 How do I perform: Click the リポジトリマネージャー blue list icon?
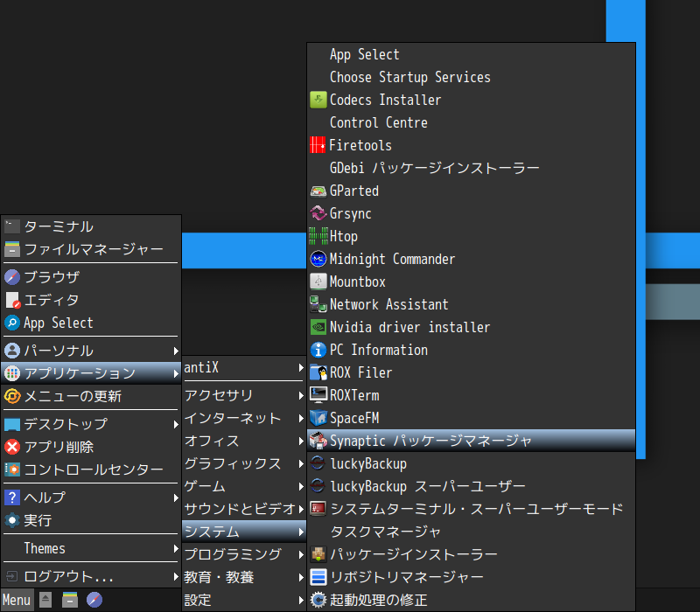(318, 577)
